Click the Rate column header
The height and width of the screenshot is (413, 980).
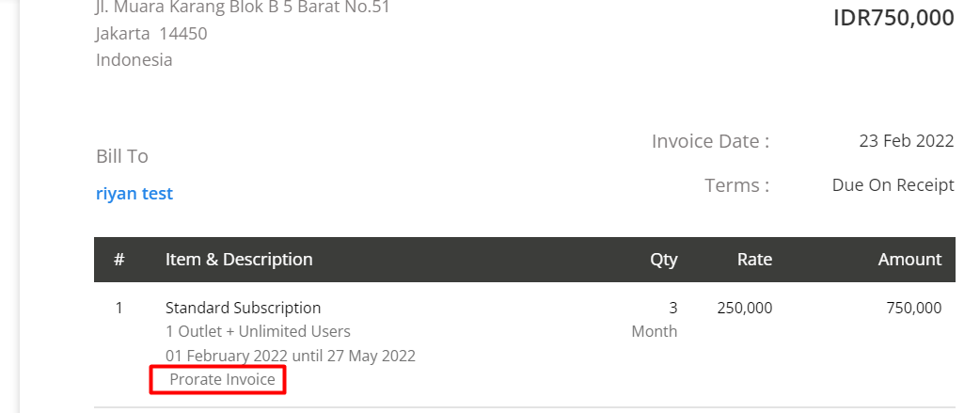coord(754,260)
